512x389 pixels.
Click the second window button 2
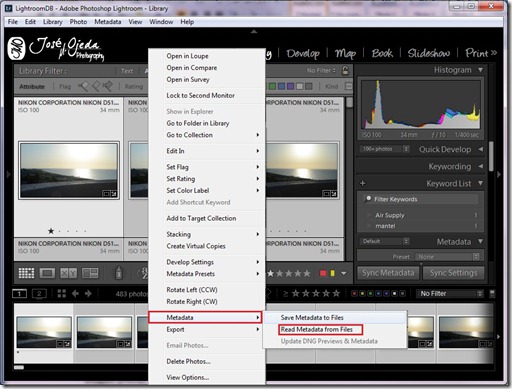pyautogui.click(x=39, y=294)
